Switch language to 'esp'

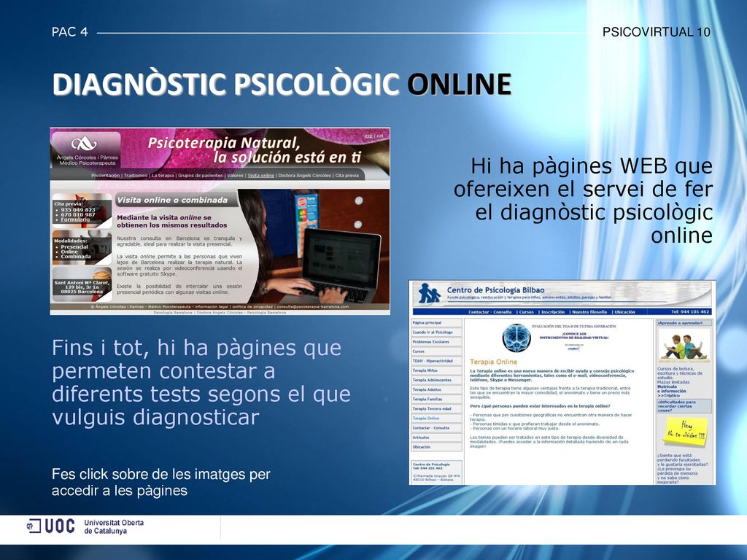[x=368, y=136]
